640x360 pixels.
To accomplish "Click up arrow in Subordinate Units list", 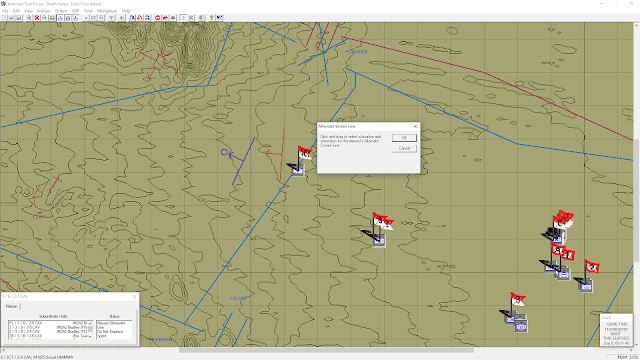I will point(90,323).
